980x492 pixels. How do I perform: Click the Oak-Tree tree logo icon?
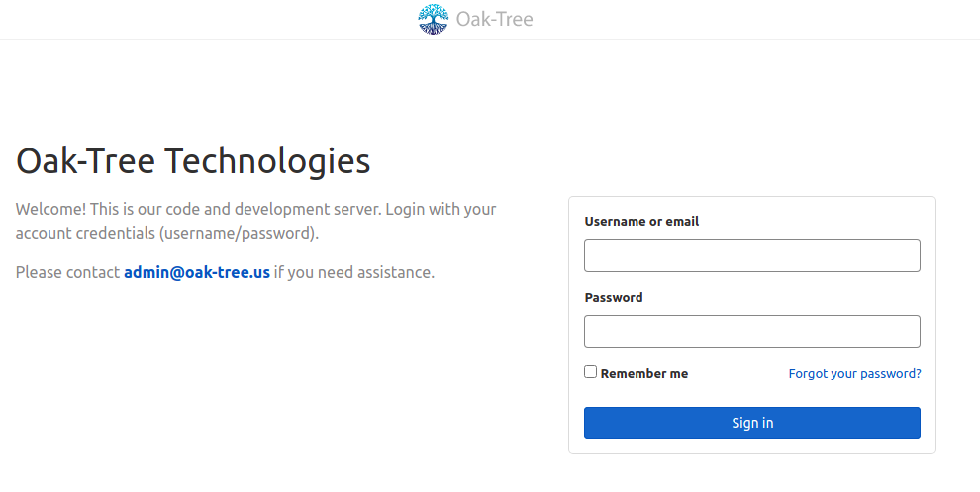pyautogui.click(x=434, y=19)
